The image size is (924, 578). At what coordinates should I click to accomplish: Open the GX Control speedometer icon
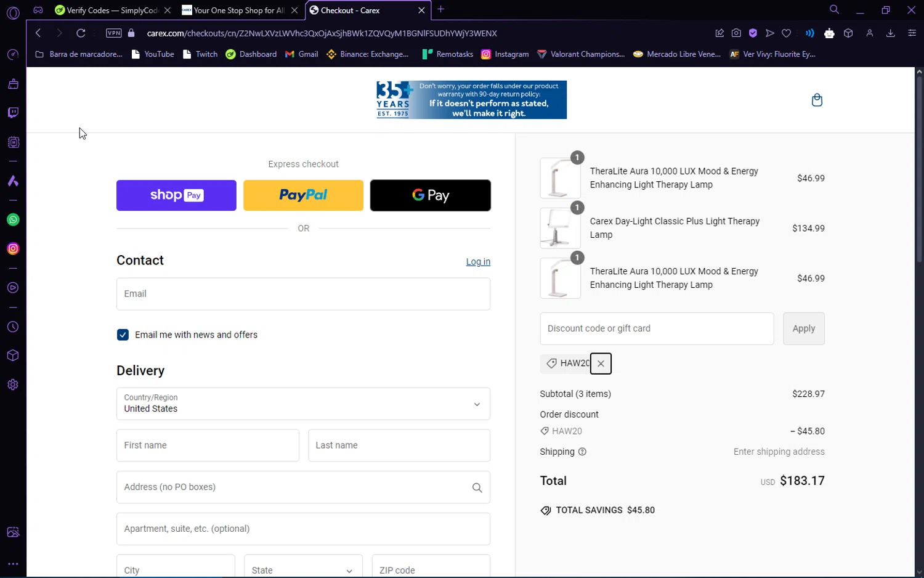(x=13, y=55)
